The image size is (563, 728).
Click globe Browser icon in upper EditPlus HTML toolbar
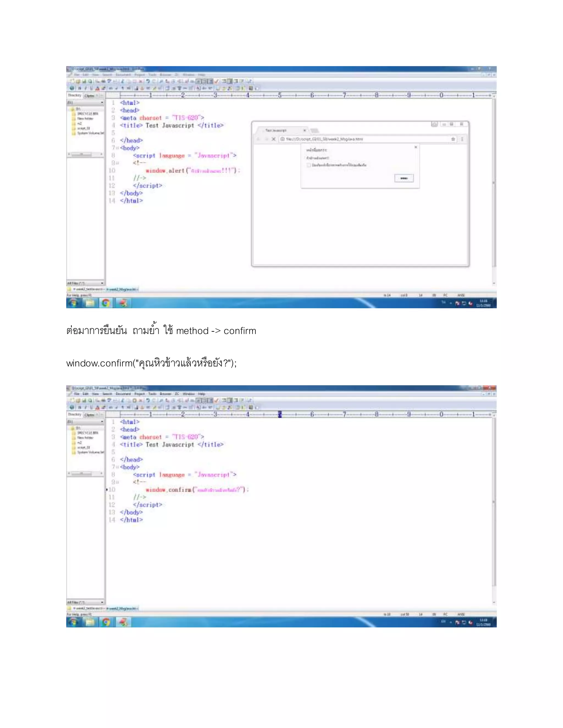tap(72, 88)
